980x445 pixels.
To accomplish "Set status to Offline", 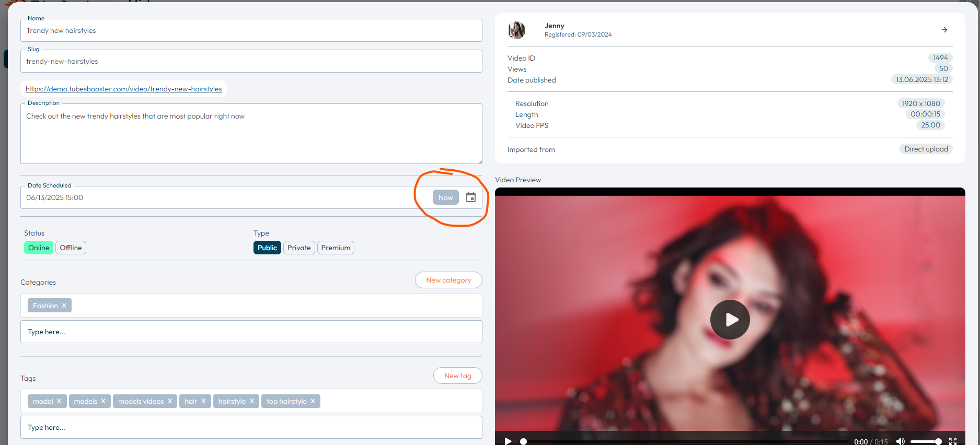I will click(x=71, y=248).
